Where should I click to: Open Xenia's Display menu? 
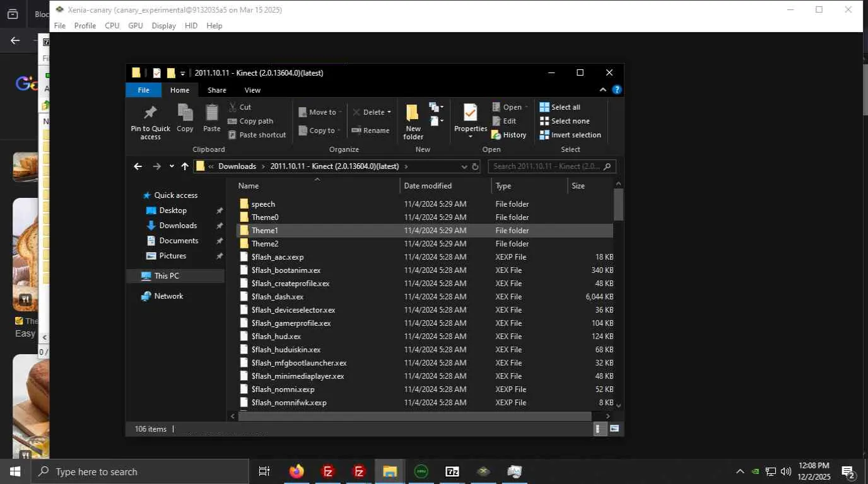click(164, 26)
